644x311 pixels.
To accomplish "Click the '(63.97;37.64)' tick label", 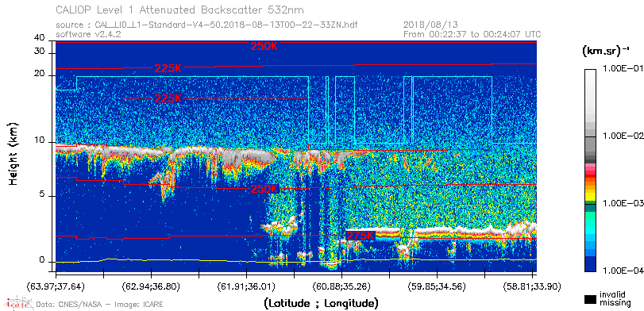I will (x=56, y=286).
